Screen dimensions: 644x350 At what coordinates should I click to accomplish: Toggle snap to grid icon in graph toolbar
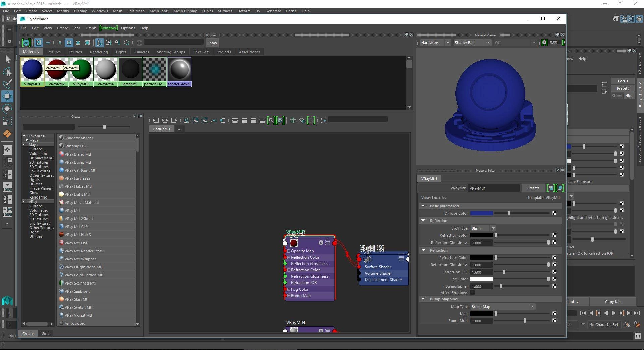[302, 120]
